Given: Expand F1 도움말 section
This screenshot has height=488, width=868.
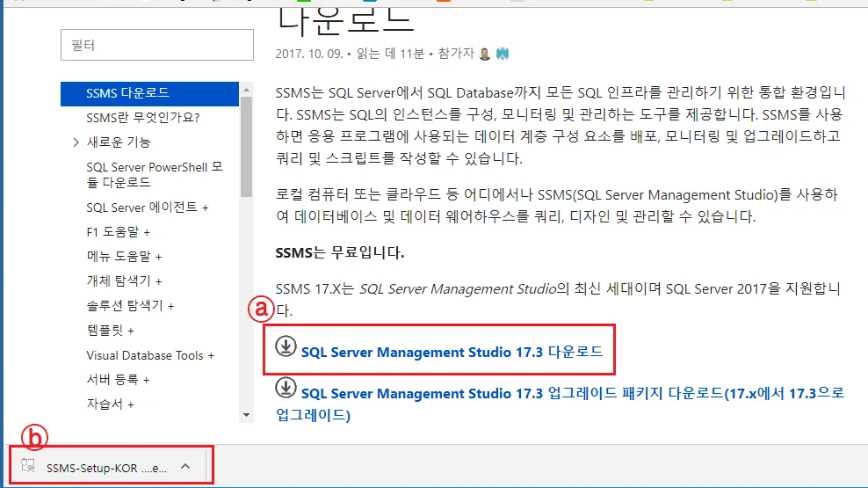Looking at the screenshot, I should coord(118,232).
